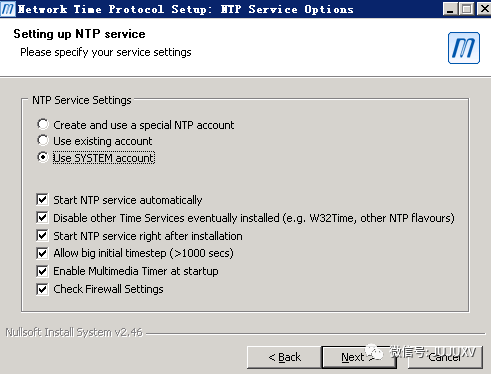Click the Setting up NTP service heading

pos(79,34)
